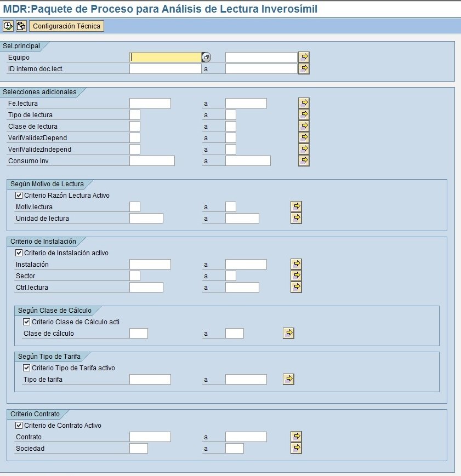This screenshot has width=461, height=476.
Task: Open multiple selection for Clase de cálculo
Action: tap(289, 333)
